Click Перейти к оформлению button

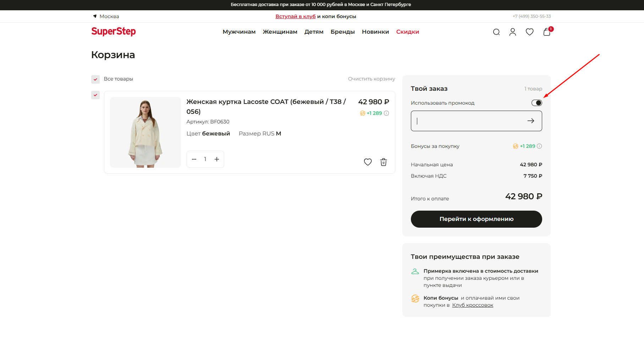pyautogui.click(x=477, y=219)
